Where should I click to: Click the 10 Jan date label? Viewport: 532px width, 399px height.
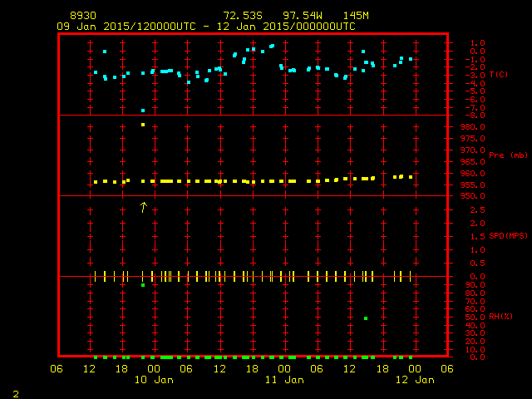click(x=155, y=380)
